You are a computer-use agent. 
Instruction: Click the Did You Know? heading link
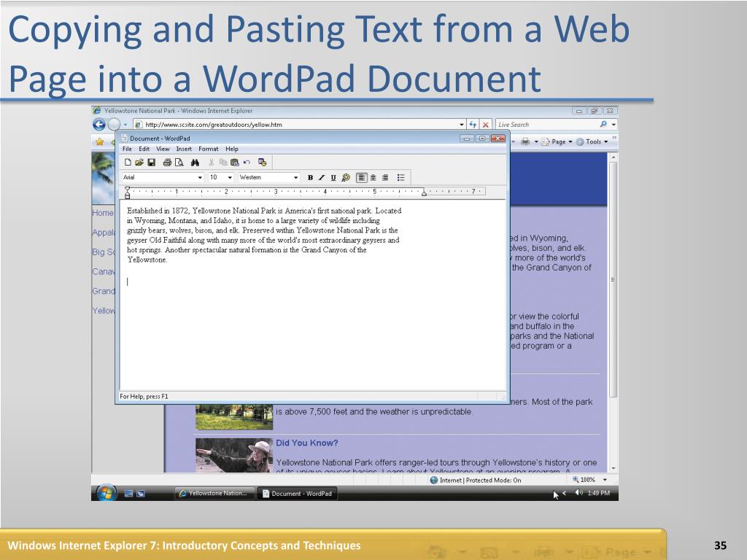point(307,443)
